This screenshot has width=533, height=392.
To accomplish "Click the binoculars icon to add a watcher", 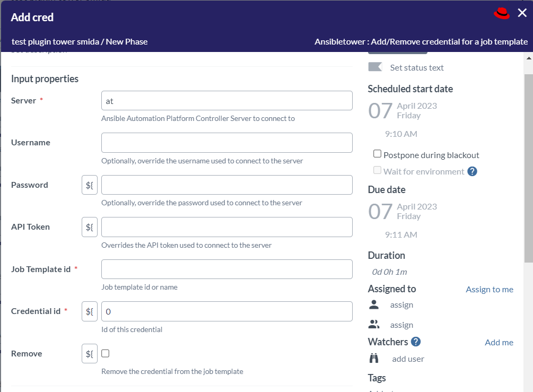I will pyautogui.click(x=375, y=359).
